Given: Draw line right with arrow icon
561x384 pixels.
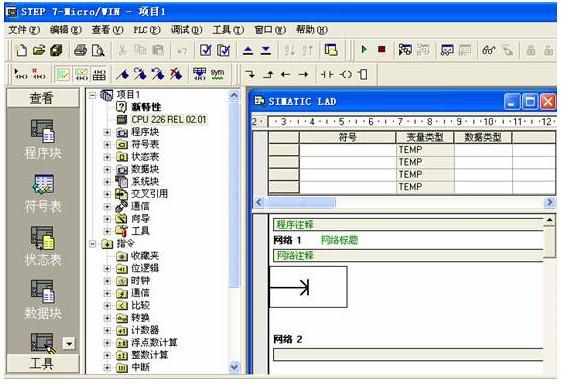Looking at the screenshot, I should 303,74.
